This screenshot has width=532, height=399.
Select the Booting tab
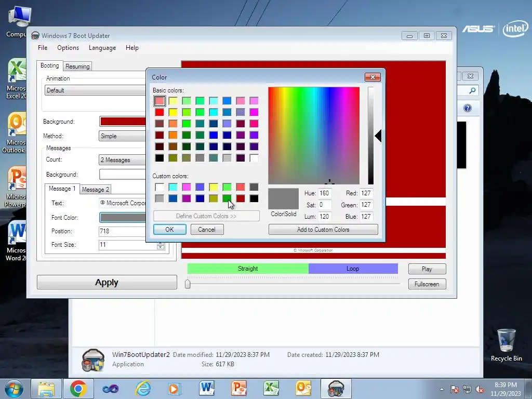(x=49, y=65)
